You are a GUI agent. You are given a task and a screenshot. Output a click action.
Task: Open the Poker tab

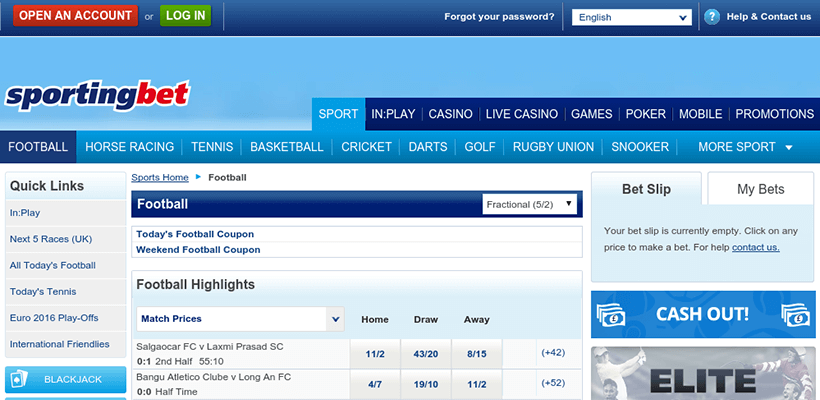[x=645, y=114]
